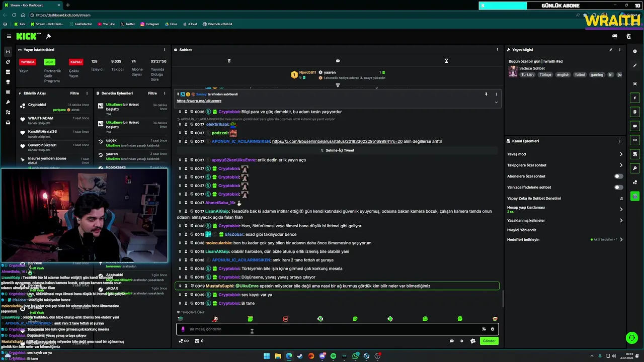Open Steam from the Windows taskbar

[300, 356]
